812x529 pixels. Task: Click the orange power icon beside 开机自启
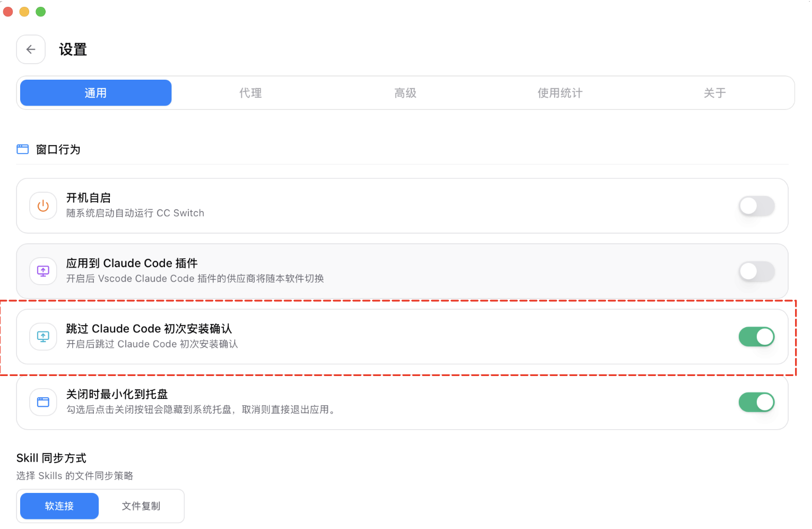point(43,206)
